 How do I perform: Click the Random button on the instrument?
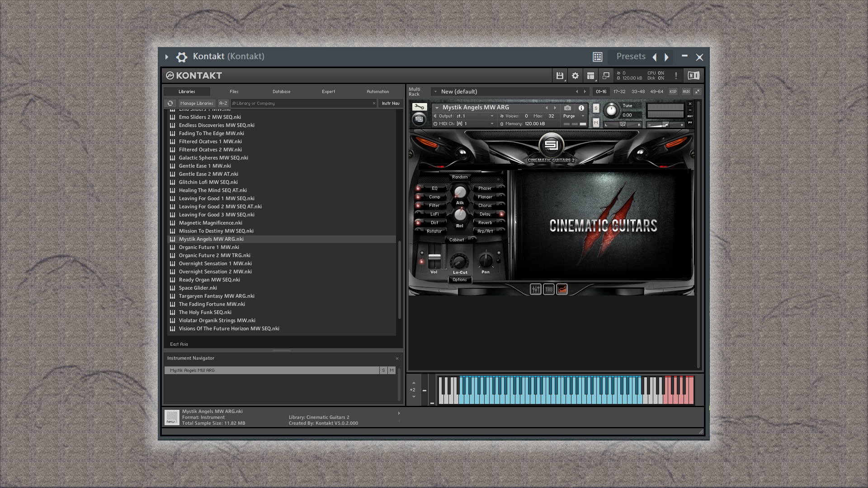460,177
